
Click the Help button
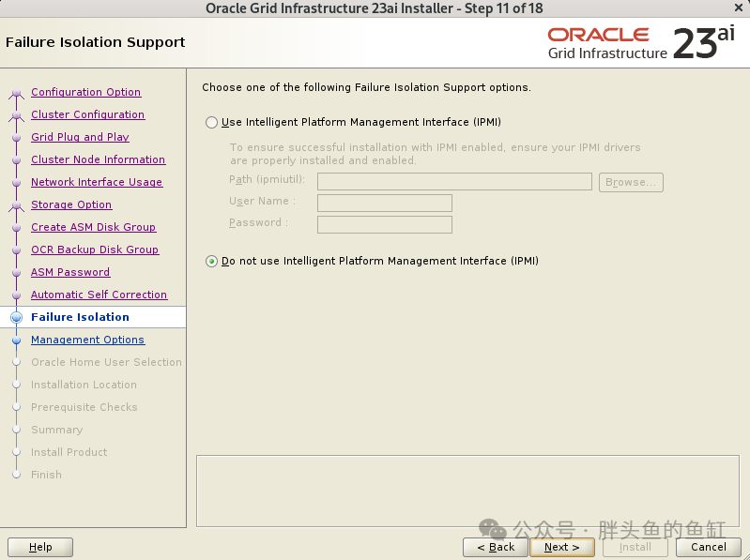pyautogui.click(x=40, y=547)
